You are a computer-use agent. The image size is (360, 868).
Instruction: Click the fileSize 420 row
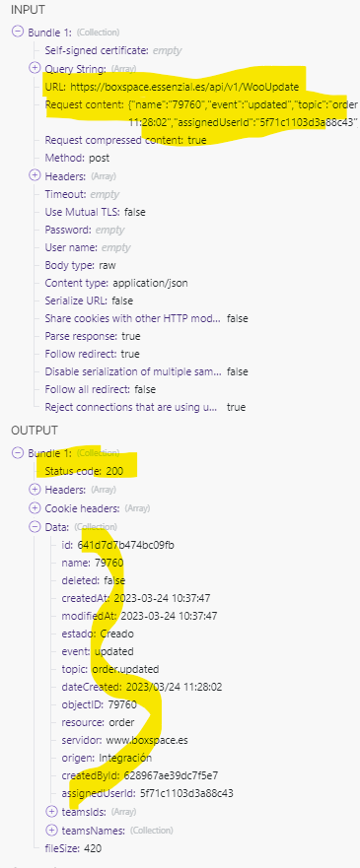tap(73, 847)
